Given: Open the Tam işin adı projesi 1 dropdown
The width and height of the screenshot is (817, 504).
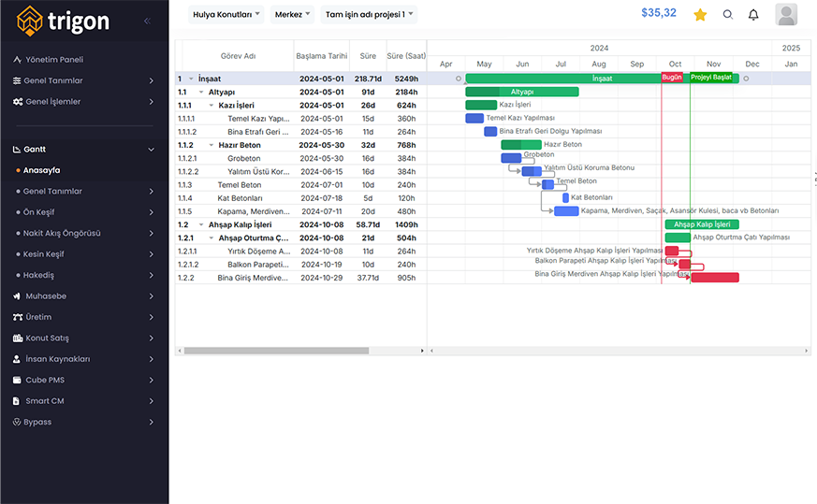Looking at the screenshot, I should point(369,15).
